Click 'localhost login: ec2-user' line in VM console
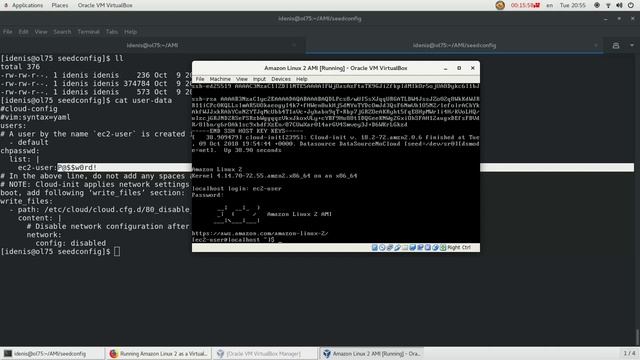Screen dimensions: 640x360 tap(237, 189)
